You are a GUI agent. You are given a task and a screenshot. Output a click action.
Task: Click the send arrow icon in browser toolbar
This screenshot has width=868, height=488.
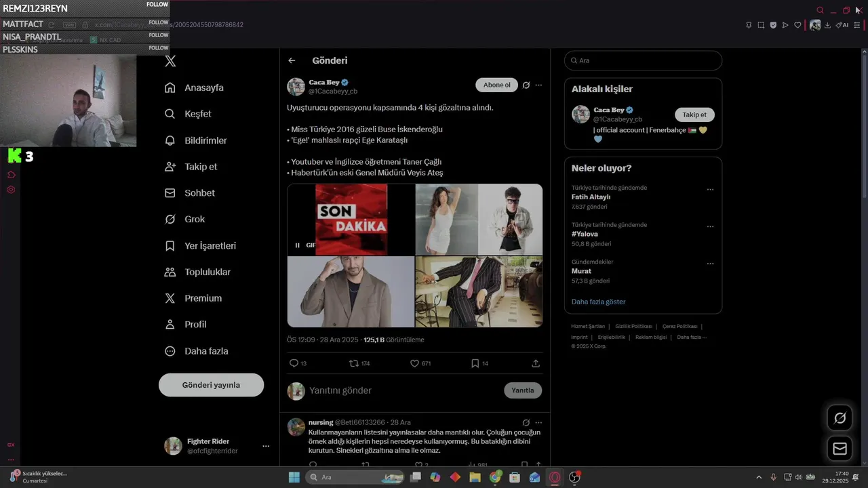point(785,25)
